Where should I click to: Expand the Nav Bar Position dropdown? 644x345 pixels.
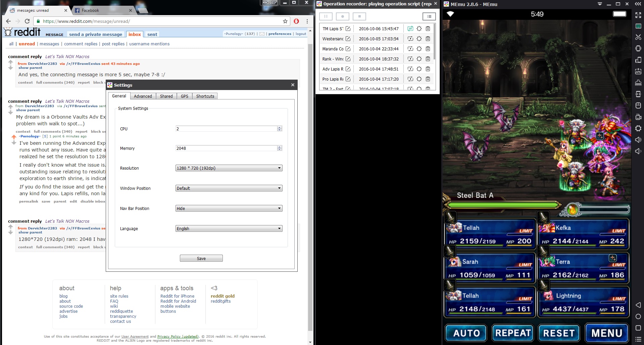coord(229,208)
